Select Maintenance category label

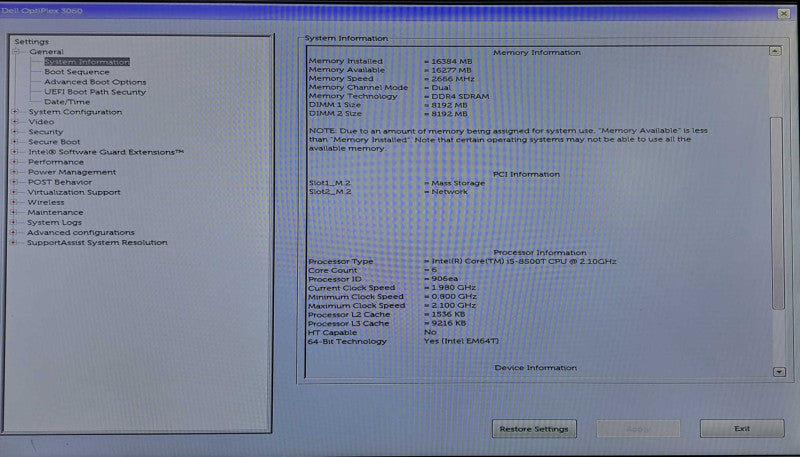tap(55, 212)
